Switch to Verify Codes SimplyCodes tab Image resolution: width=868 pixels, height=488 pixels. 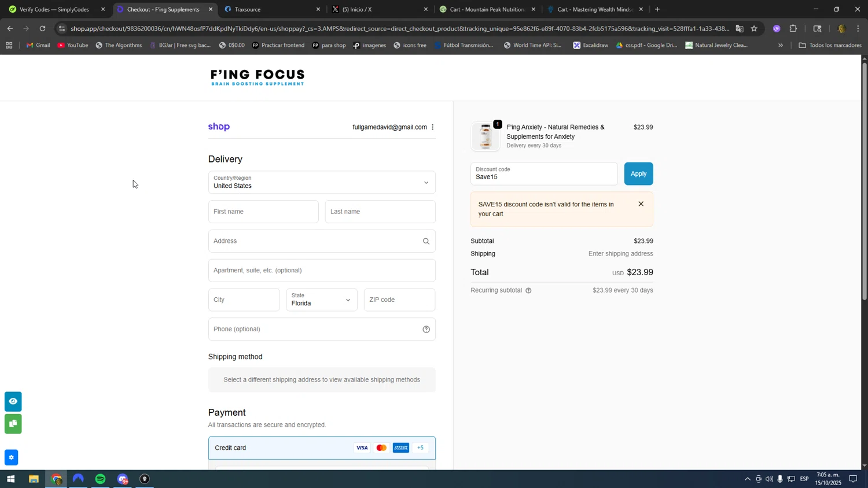(55, 9)
